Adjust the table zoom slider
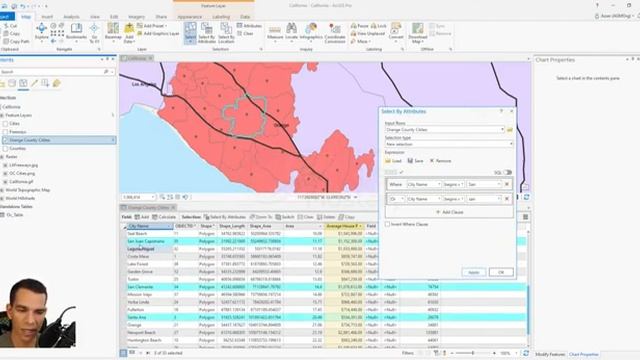Viewport: 640px width, 360px height. click(473, 353)
